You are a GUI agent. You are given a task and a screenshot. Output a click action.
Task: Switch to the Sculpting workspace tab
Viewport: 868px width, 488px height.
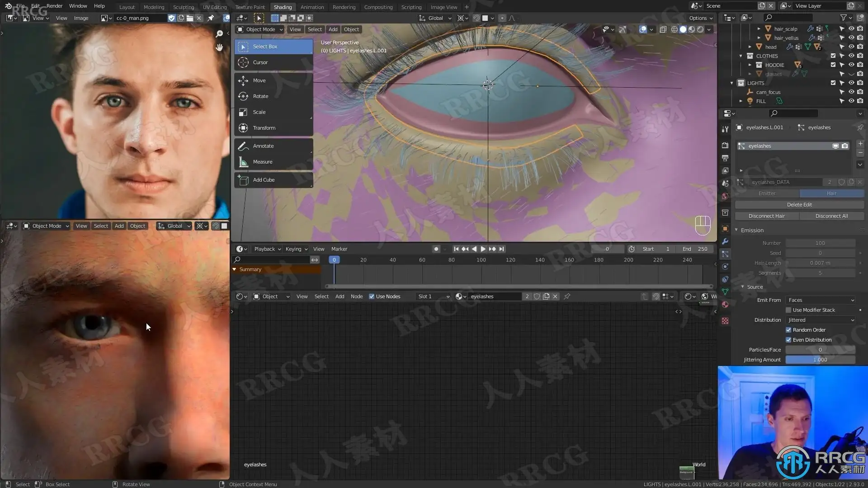click(184, 7)
